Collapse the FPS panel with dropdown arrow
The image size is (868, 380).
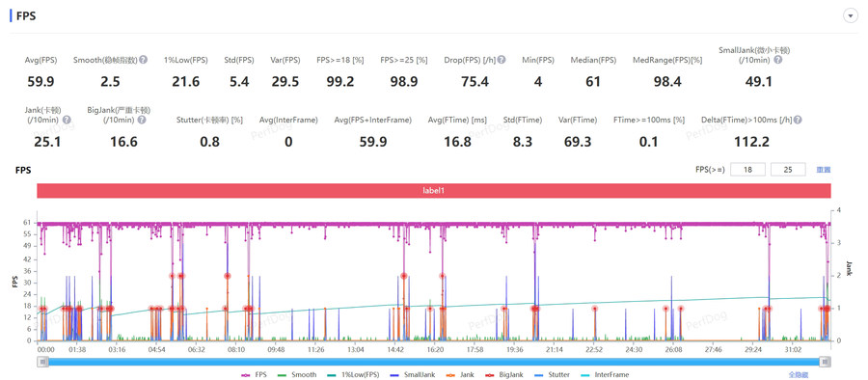pyautogui.click(x=851, y=16)
